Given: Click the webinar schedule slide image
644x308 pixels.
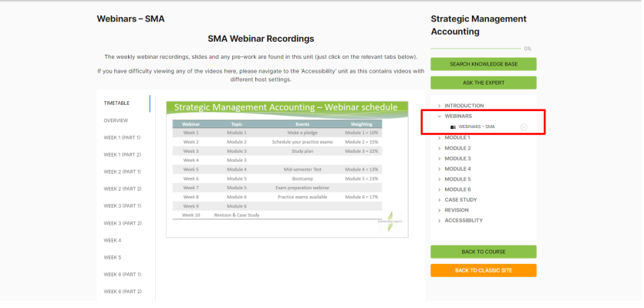Looking at the screenshot, I should coord(287,169).
